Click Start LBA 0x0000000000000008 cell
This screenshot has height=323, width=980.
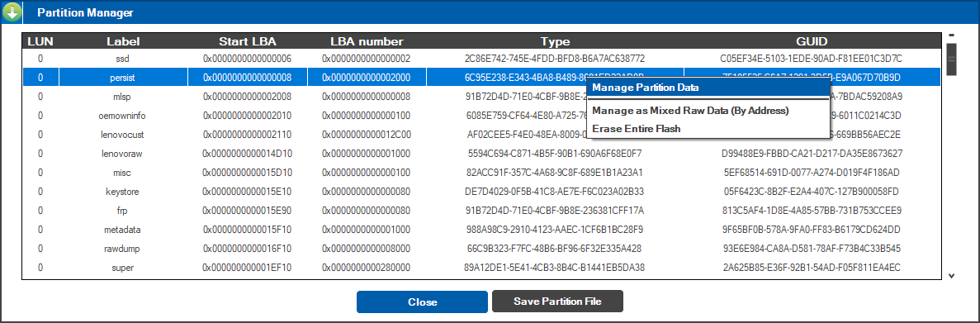pyautogui.click(x=248, y=78)
